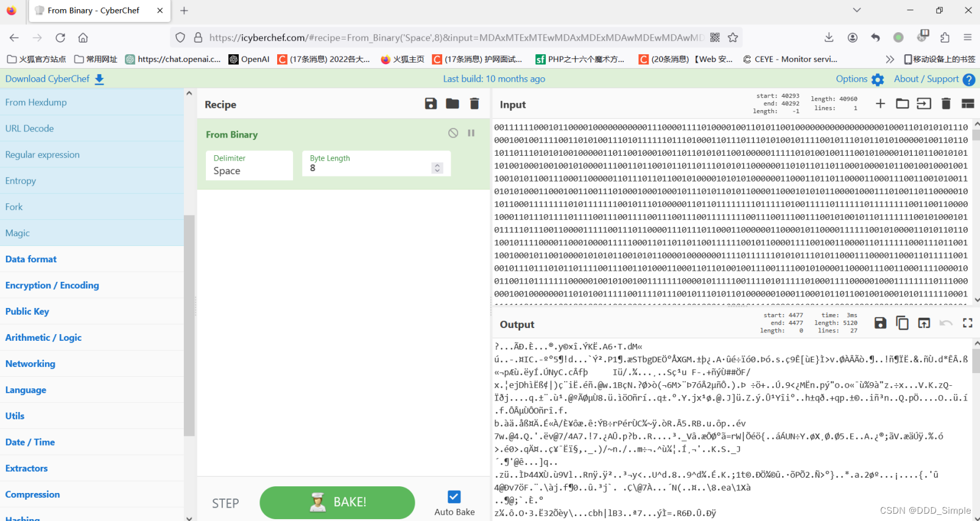Expand the Data format category
This screenshot has height=521, width=980.
tap(91, 259)
